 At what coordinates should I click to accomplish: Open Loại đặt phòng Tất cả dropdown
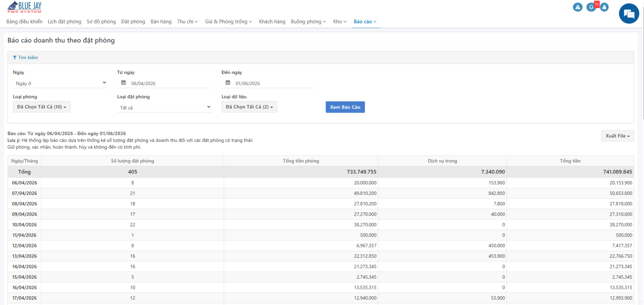click(x=164, y=107)
